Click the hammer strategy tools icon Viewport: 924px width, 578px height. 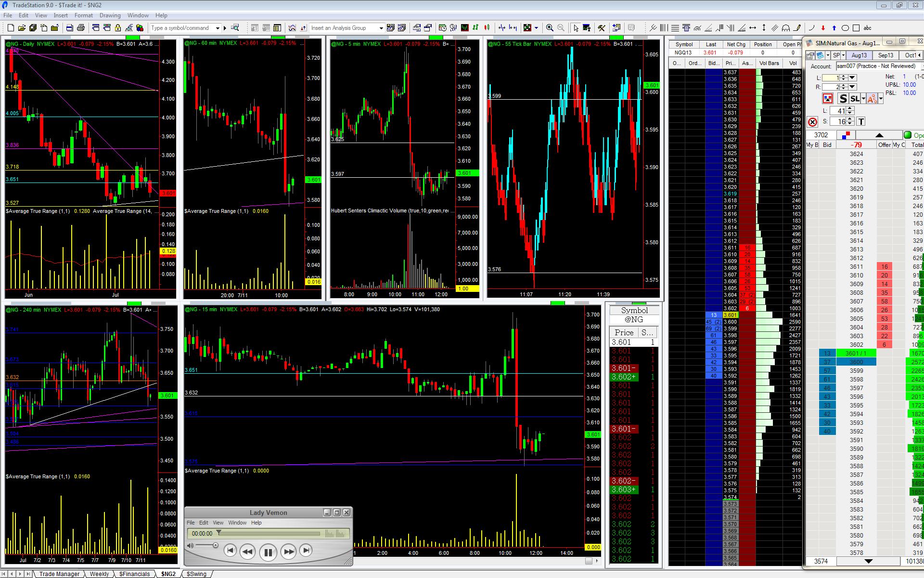(602, 28)
